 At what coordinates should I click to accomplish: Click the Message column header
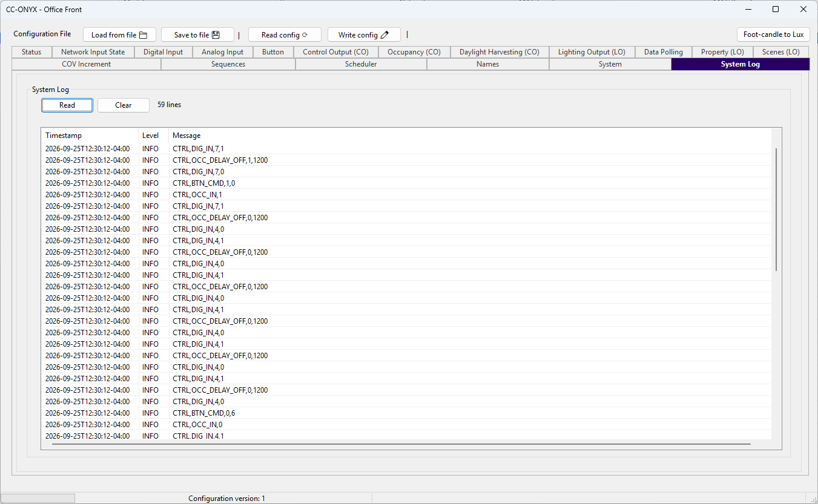pyautogui.click(x=469, y=136)
